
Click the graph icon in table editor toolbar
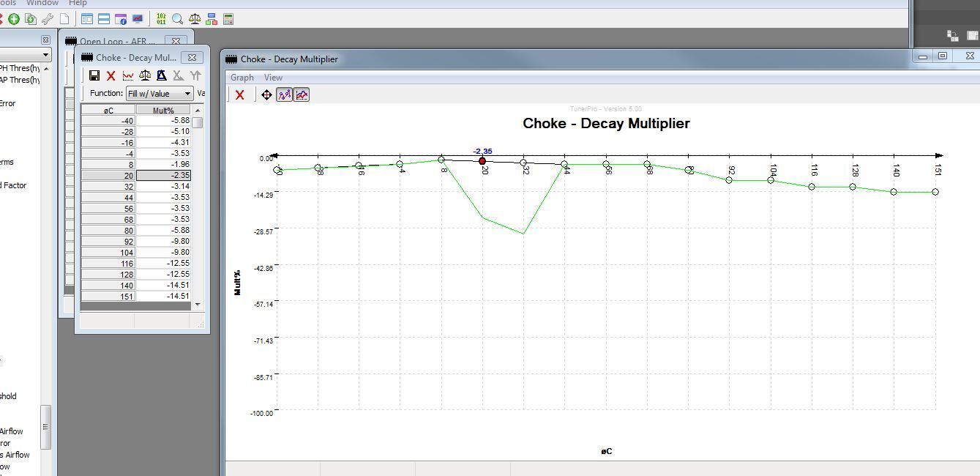(128, 75)
